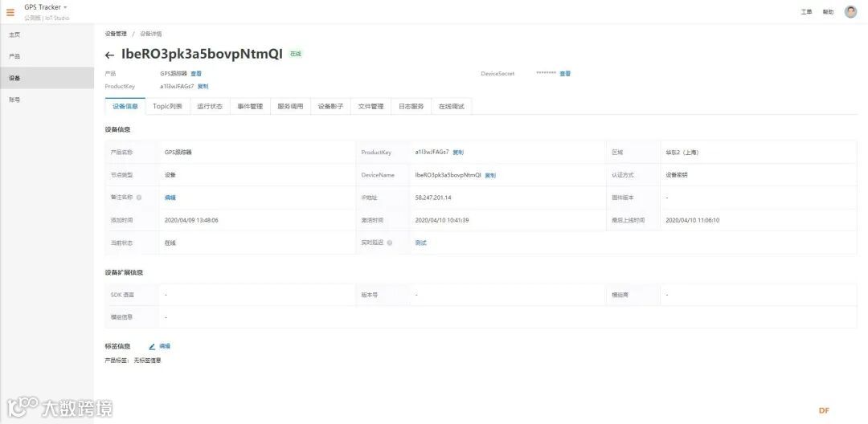Viewport: 868px width, 424px height.
Task: Click the help icon beside 备注名称
Action: click(x=138, y=198)
